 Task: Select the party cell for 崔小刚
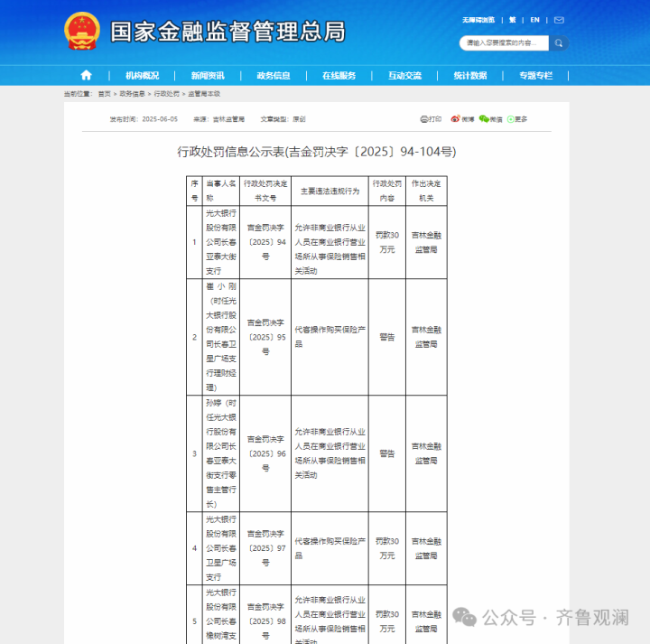(x=221, y=337)
